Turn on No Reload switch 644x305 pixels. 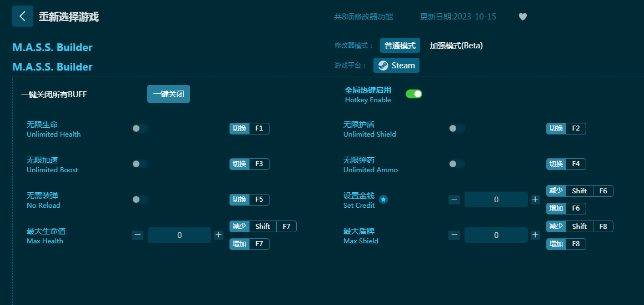(x=139, y=199)
